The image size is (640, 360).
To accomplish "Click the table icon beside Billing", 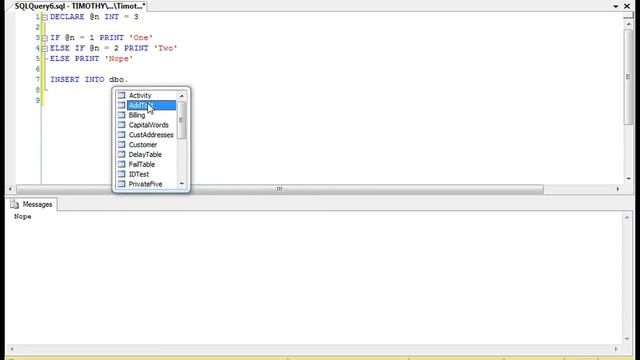I will (x=121, y=115).
